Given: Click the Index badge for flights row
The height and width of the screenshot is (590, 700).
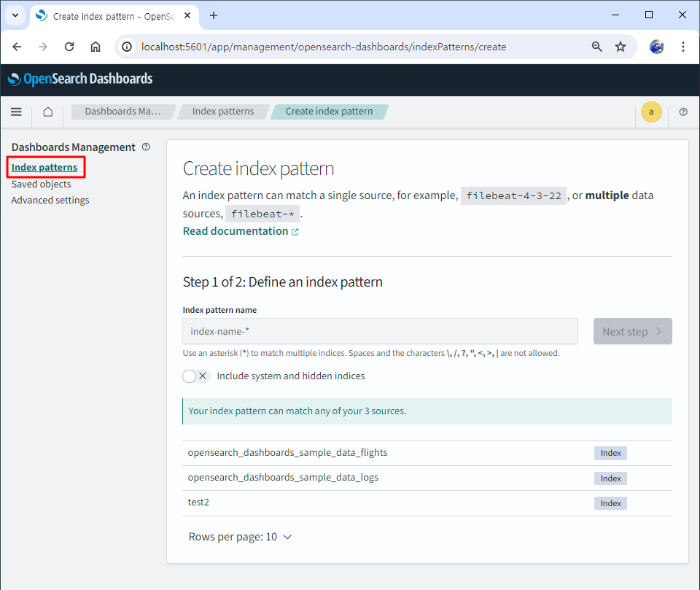Looking at the screenshot, I should (610, 454).
